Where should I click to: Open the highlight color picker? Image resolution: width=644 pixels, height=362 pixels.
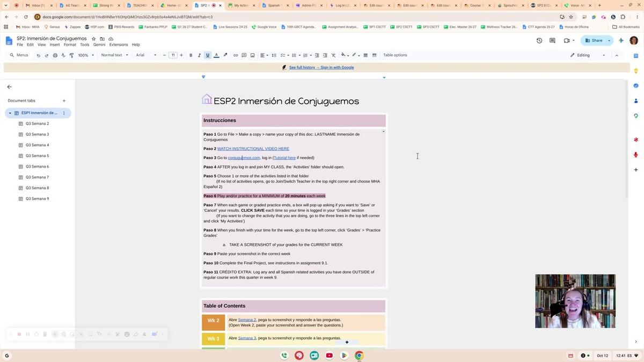(225, 55)
